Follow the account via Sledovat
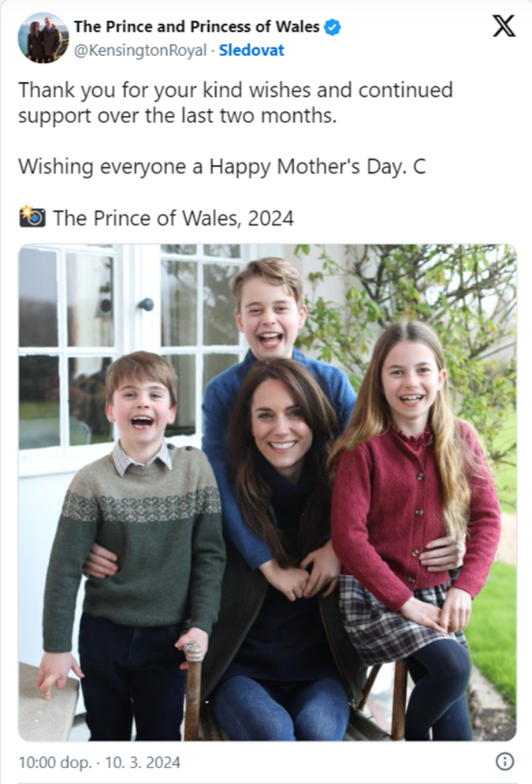This screenshot has width=532, height=784. click(251, 50)
